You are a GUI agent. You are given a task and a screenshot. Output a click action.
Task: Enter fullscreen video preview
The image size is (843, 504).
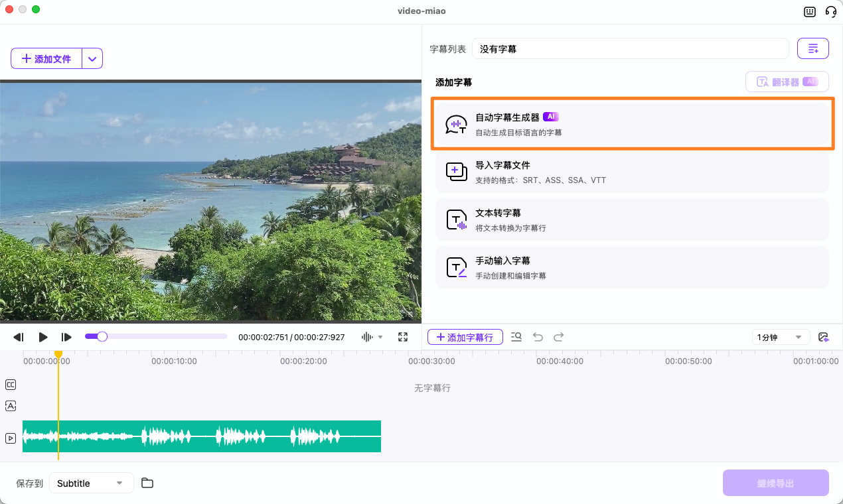(403, 337)
